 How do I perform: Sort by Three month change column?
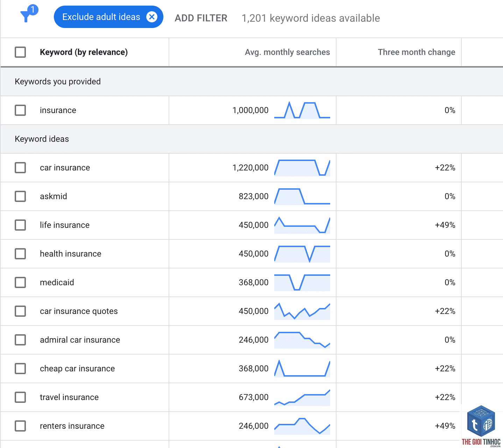click(x=416, y=52)
